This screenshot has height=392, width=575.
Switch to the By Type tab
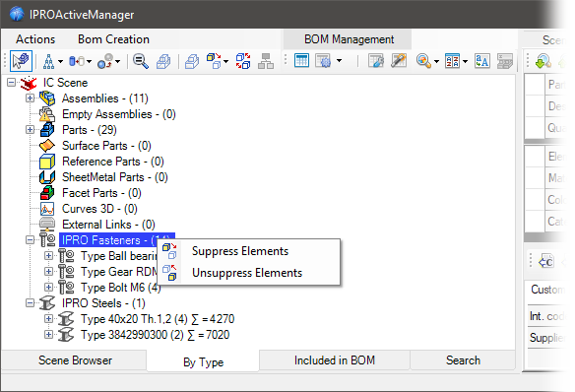pyautogui.click(x=203, y=361)
